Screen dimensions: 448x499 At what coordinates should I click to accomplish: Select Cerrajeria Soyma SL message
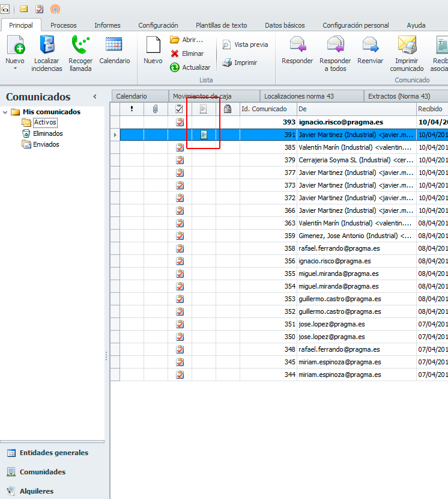coord(356,160)
